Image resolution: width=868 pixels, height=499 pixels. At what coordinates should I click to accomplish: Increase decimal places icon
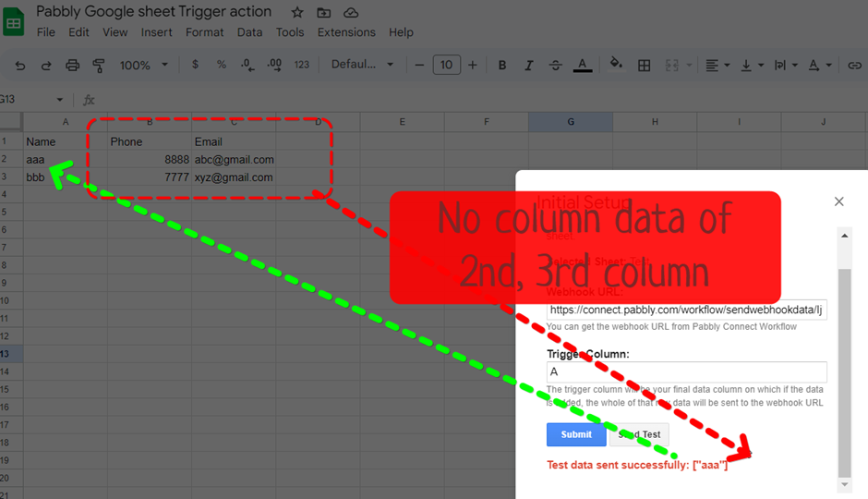tap(274, 66)
